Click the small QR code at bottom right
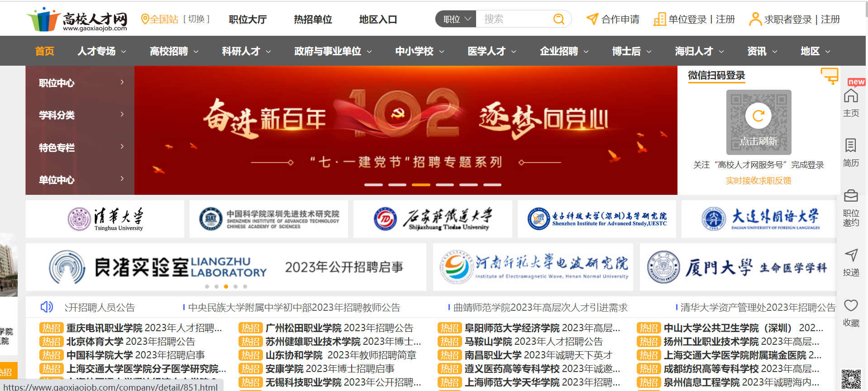Screen dimensions: 868x391 [851, 380]
